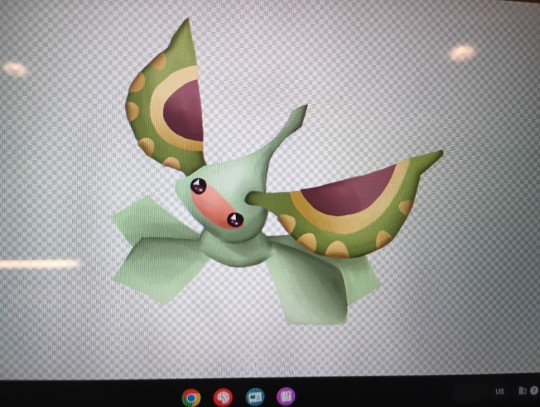The height and width of the screenshot is (407, 540).
Task: Click the US input method indicator
Action: [500, 392]
